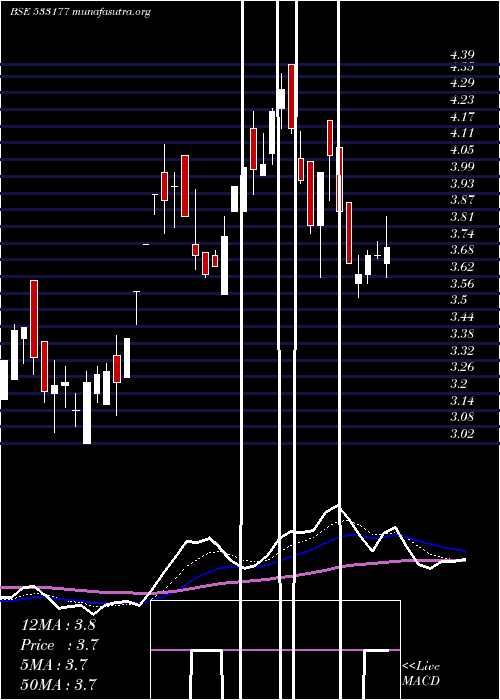Click the 3.62 price axis label
The width and height of the screenshot is (500, 700).
pos(462,267)
